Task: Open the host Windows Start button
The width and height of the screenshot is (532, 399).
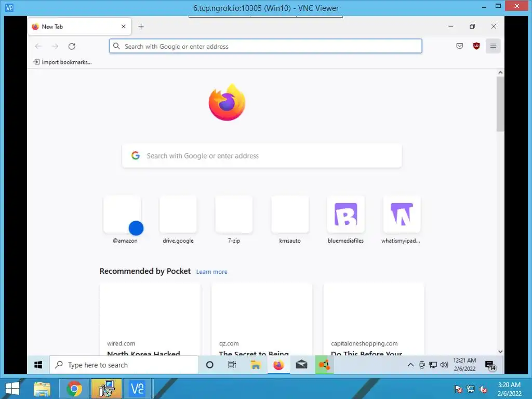Action: click(13, 389)
